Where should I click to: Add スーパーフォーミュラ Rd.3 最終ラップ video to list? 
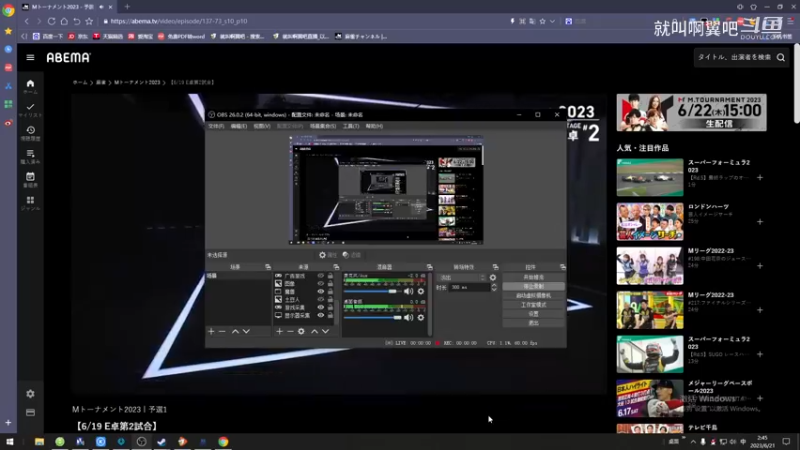click(x=760, y=178)
